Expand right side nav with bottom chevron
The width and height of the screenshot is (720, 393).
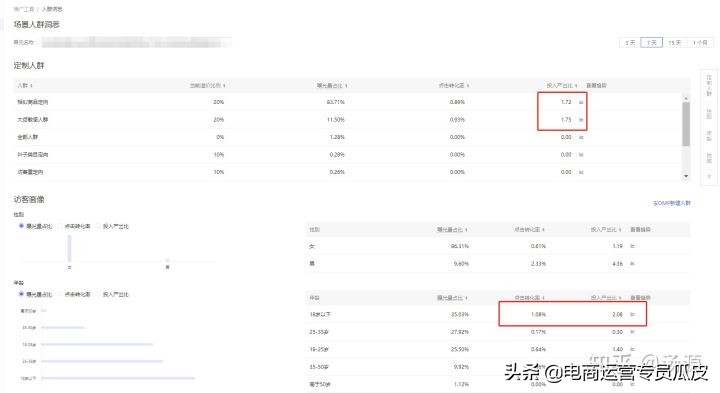coord(709,176)
